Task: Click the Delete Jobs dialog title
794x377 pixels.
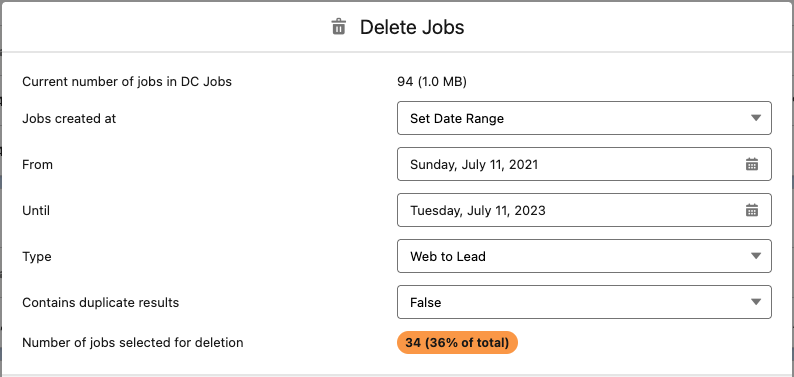Action: [412, 27]
